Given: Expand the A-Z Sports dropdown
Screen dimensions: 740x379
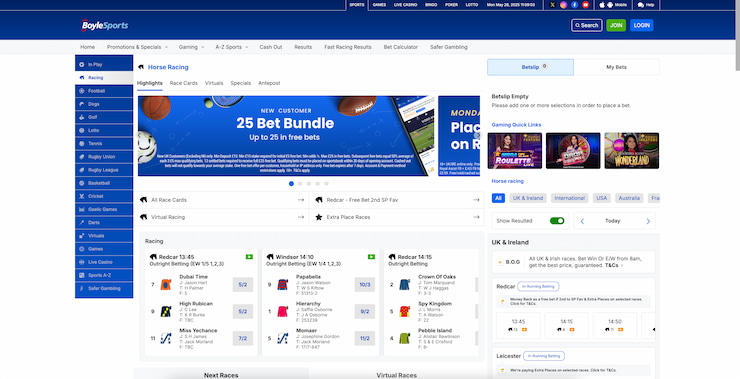Looking at the screenshot, I should (231, 47).
